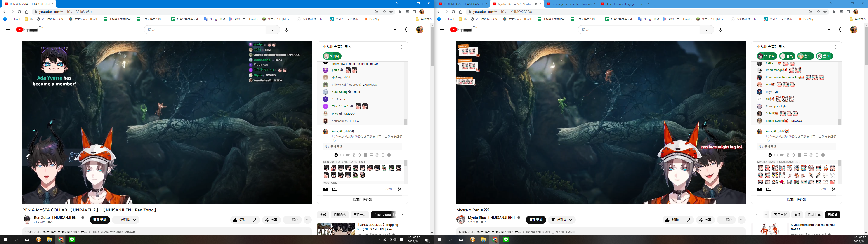Image resolution: width=868 pixels, height=244 pixels.
Task: Open tab search dropdown in left window
Action: click(x=398, y=3)
